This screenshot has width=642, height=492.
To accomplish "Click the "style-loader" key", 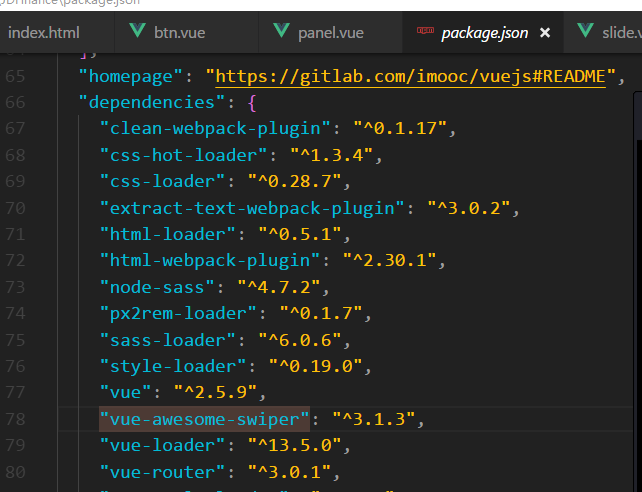I will click(x=173, y=366).
